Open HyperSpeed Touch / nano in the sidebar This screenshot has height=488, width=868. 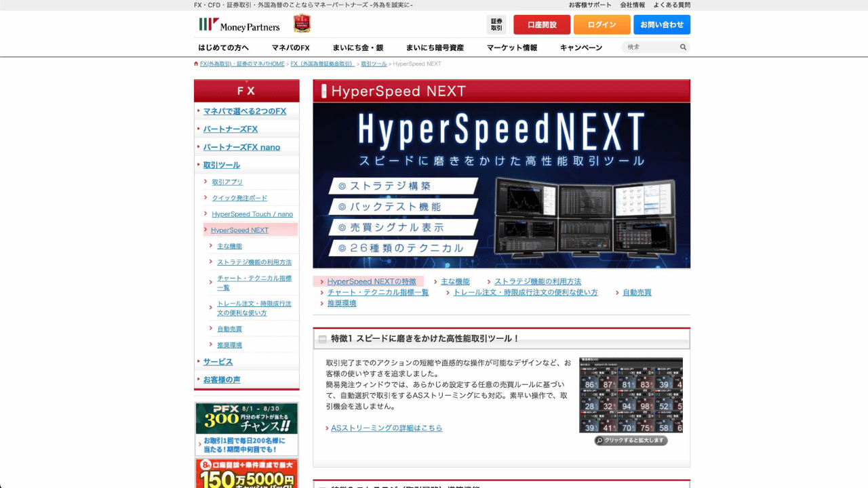point(252,214)
